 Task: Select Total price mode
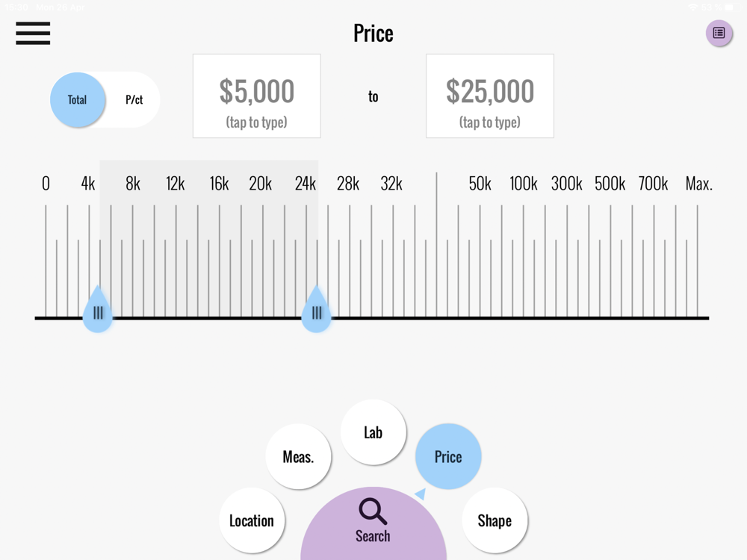(x=78, y=99)
